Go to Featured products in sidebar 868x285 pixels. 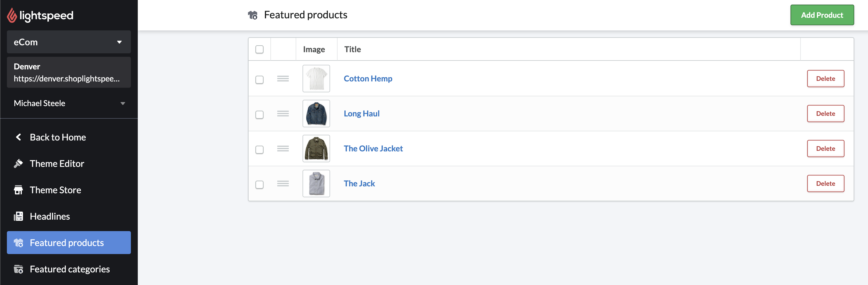[x=69, y=243]
